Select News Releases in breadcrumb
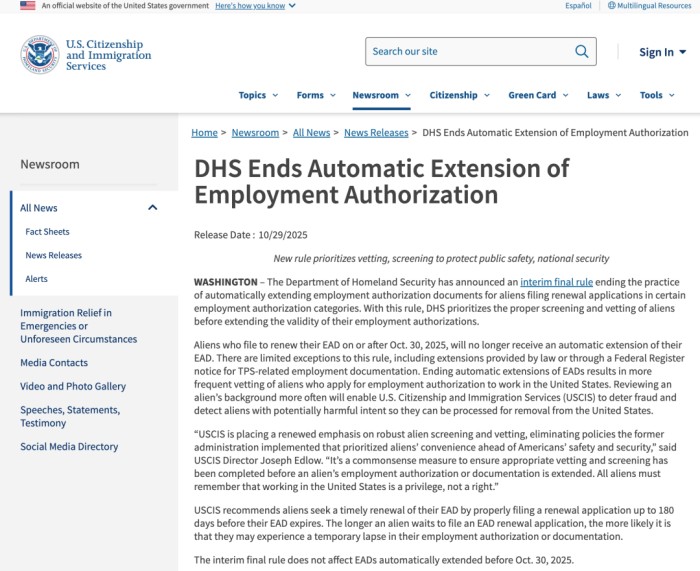This screenshot has width=700, height=571. (376, 133)
